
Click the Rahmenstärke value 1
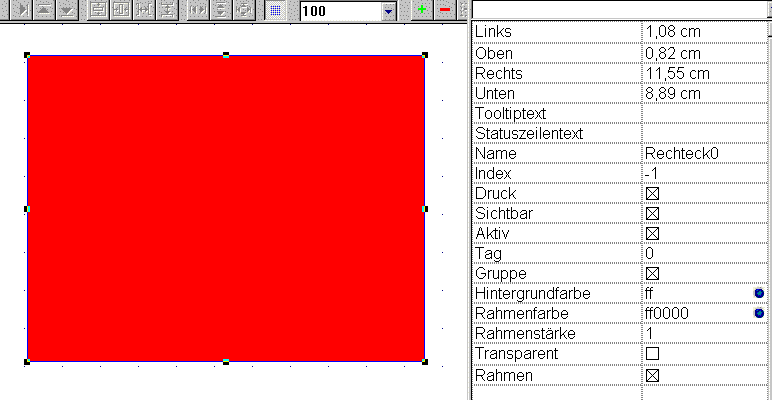click(x=649, y=333)
